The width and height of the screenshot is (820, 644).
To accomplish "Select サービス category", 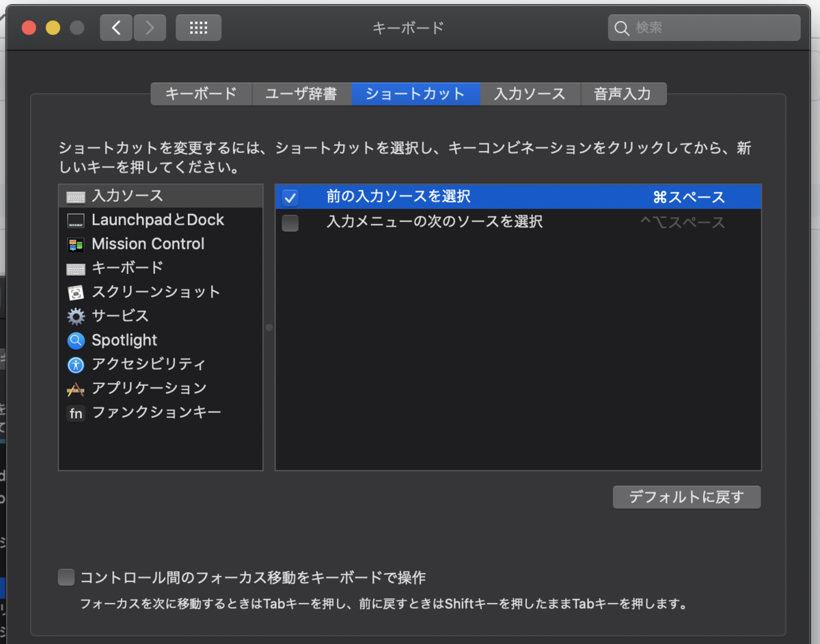I will 161,316.
